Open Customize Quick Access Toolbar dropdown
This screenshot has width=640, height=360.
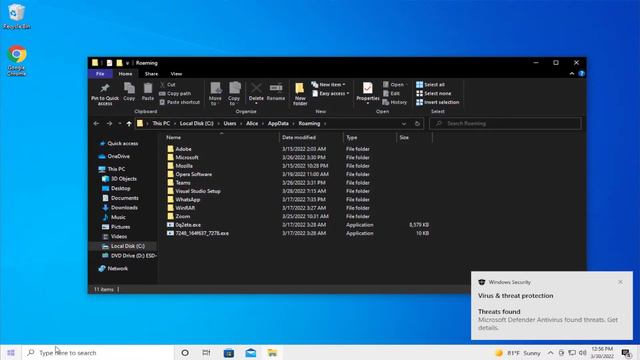(x=127, y=63)
